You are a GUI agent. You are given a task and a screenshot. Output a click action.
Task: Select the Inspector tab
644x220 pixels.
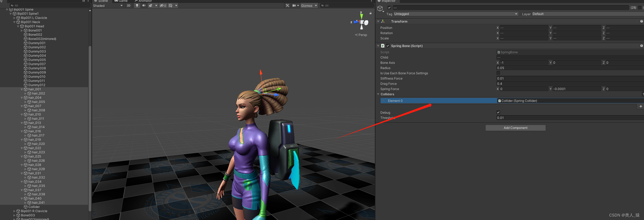click(x=387, y=1)
